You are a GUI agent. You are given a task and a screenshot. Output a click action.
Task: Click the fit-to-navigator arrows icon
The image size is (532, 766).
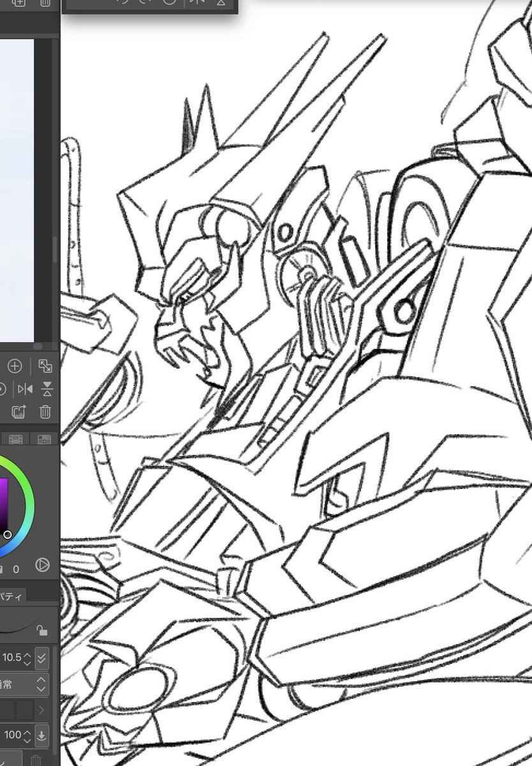[x=45, y=366]
